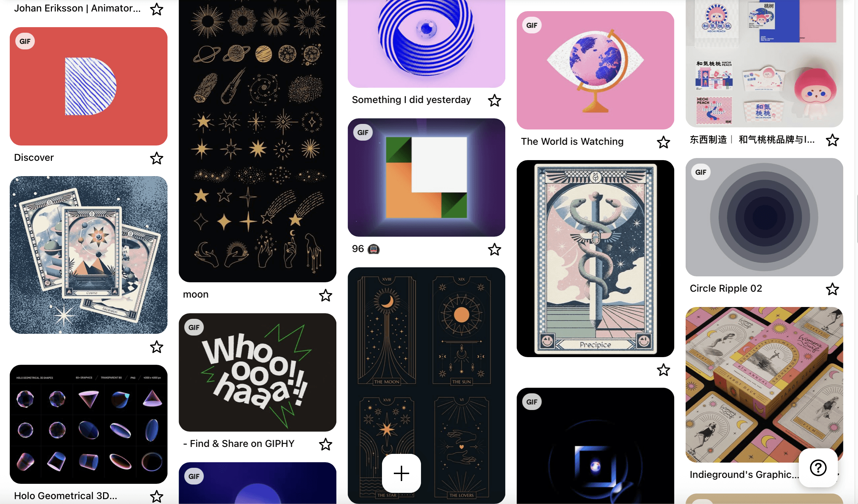This screenshot has height=504, width=858.
Task: Open the Whoo ooo haaa GIF thumbnail
Action: [x=257, y=372]
